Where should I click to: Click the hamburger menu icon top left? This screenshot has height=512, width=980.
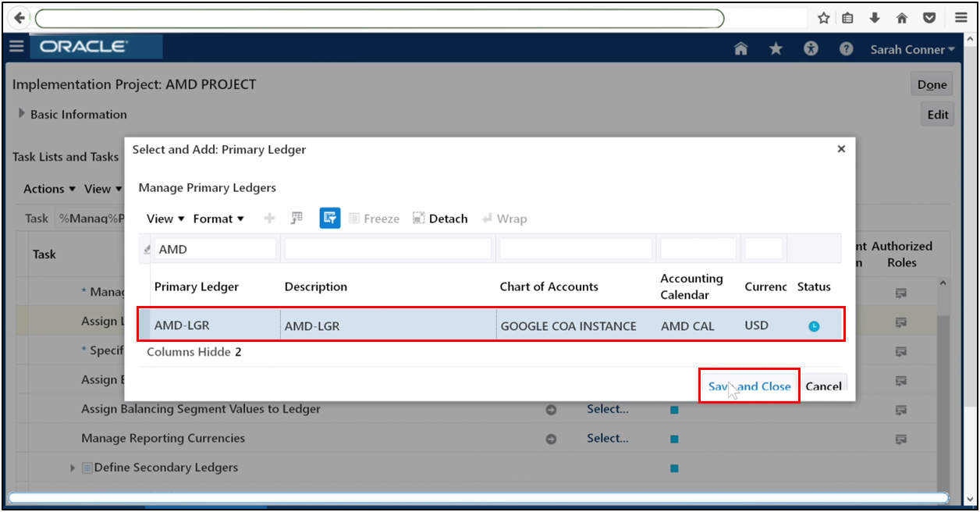pyautogui.click(x=16, y=46)
